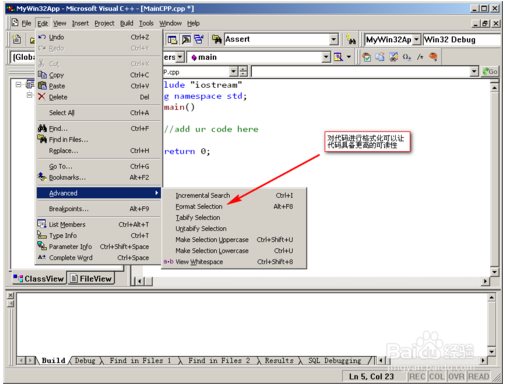Open the Window menu
Viewport: 505px width, 387px height.
point(170,23)
